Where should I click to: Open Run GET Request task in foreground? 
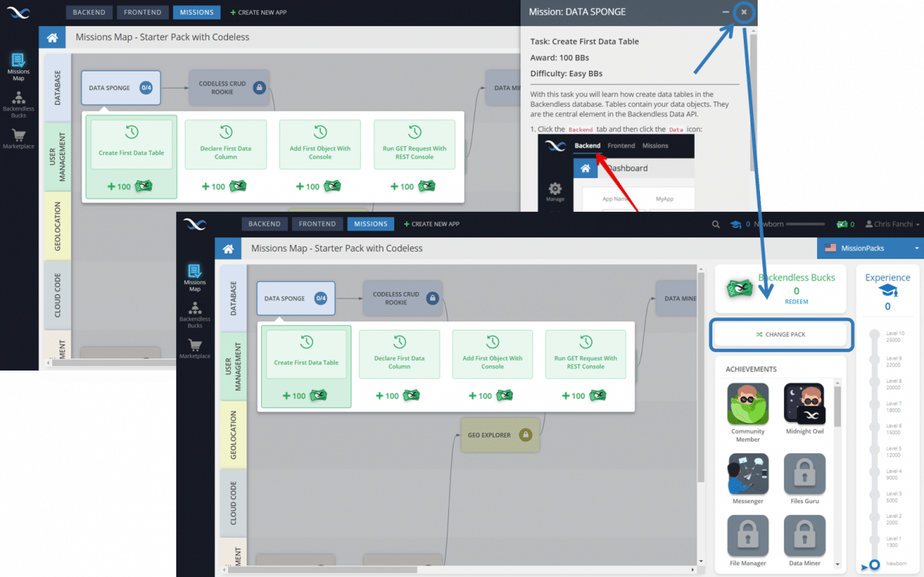pos(586,354)
